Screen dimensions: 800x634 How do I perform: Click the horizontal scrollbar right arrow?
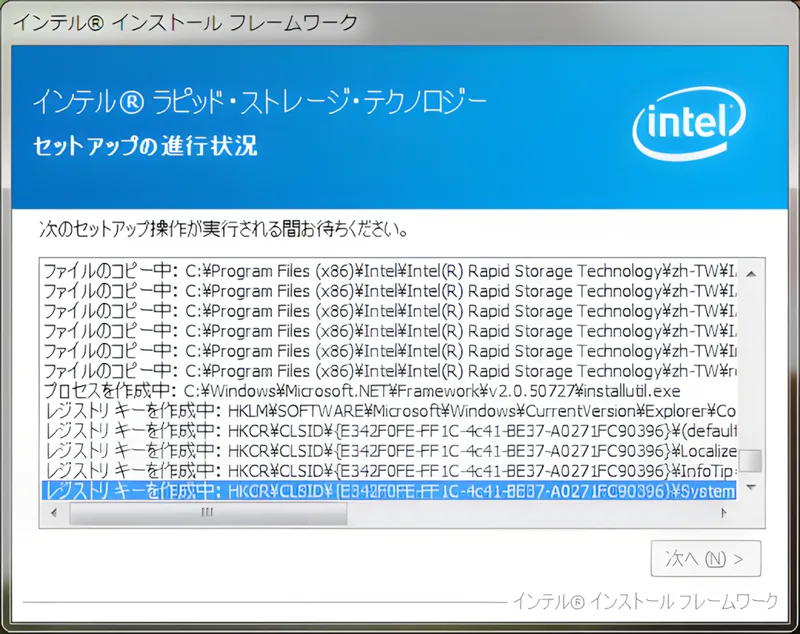[724, 511]
